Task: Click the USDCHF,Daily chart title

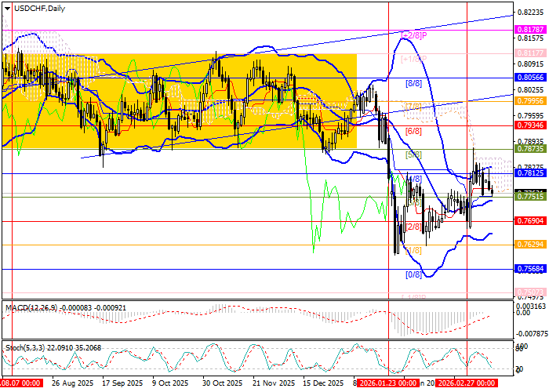Action: 37,8
